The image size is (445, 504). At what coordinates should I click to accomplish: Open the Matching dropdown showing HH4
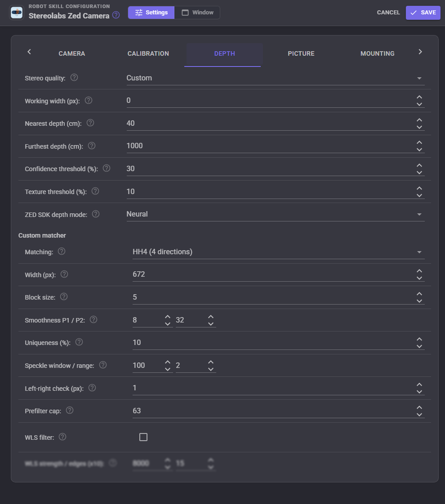278,252
